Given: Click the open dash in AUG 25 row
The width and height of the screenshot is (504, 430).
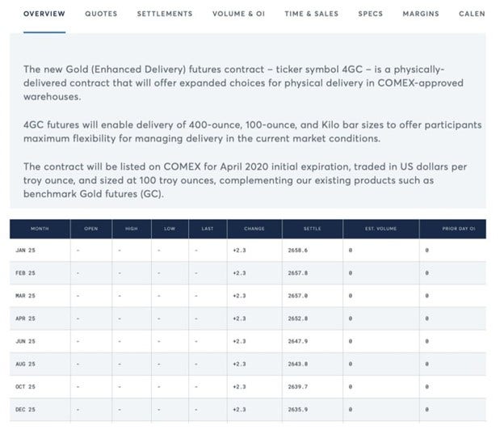Looking at the screenshot, I should pos(78,364).
